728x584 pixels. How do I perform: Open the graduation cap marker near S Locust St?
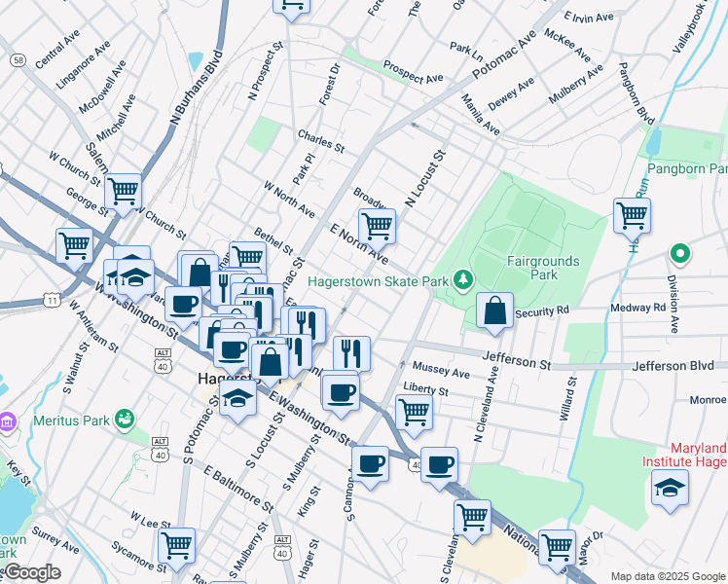[x=237, y=399]
